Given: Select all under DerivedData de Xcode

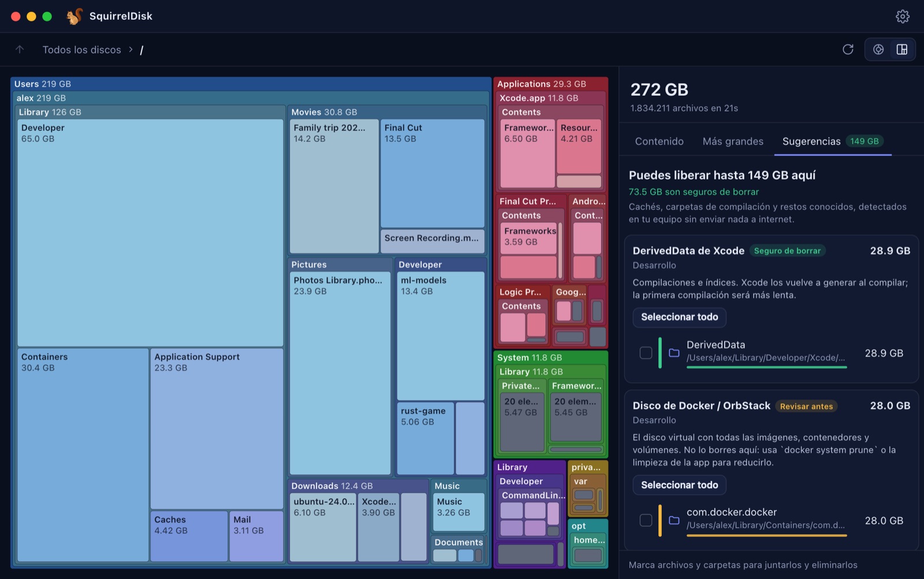Looking at the screenshot, I should click(x=680, y=317).
